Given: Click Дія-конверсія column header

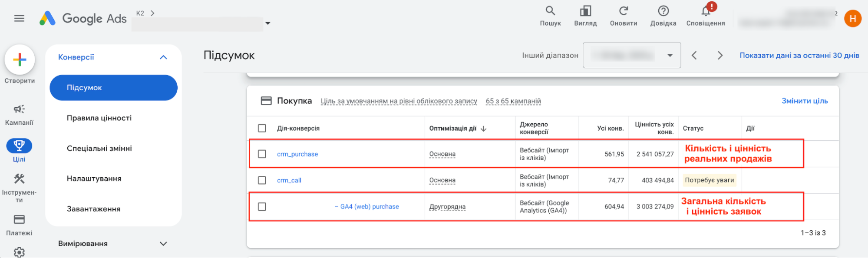Looking at the screenshot, I should tap(298, 129).
